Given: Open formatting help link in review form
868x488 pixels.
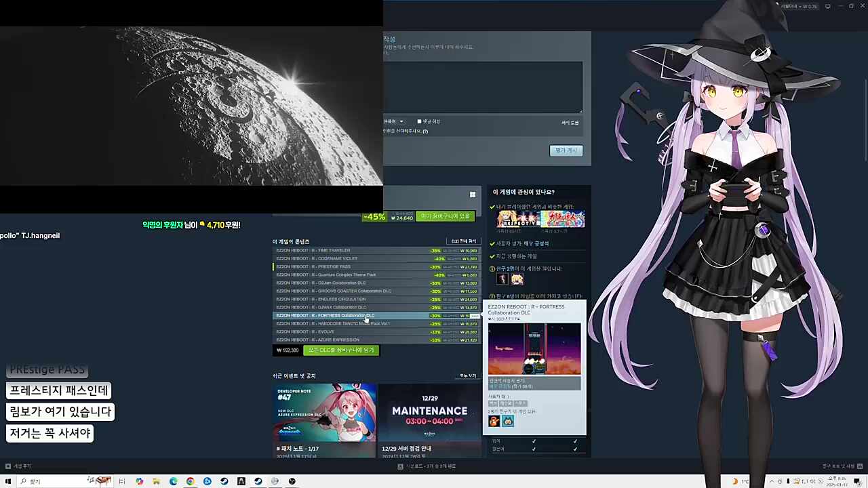Looking at the screenshot, I should (x=570, y=123).
